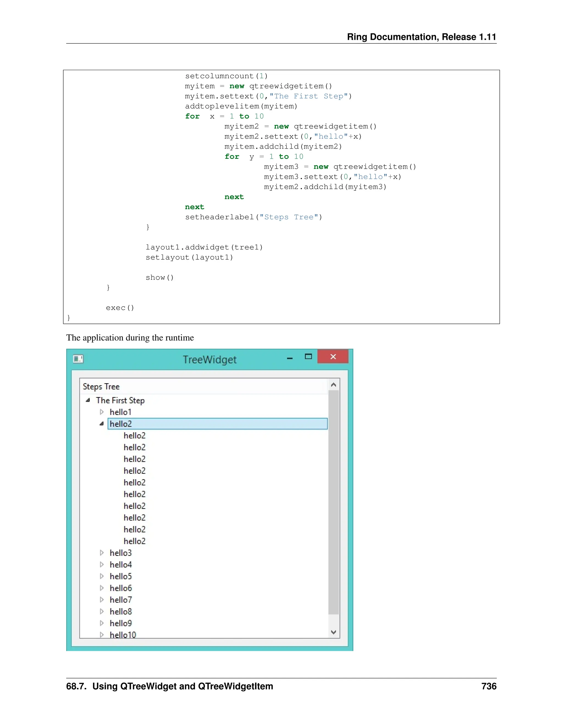Image resolution: width=563 pixels, height=728 pixels.
Task: Select The First Step item
Action: [120, 400]
